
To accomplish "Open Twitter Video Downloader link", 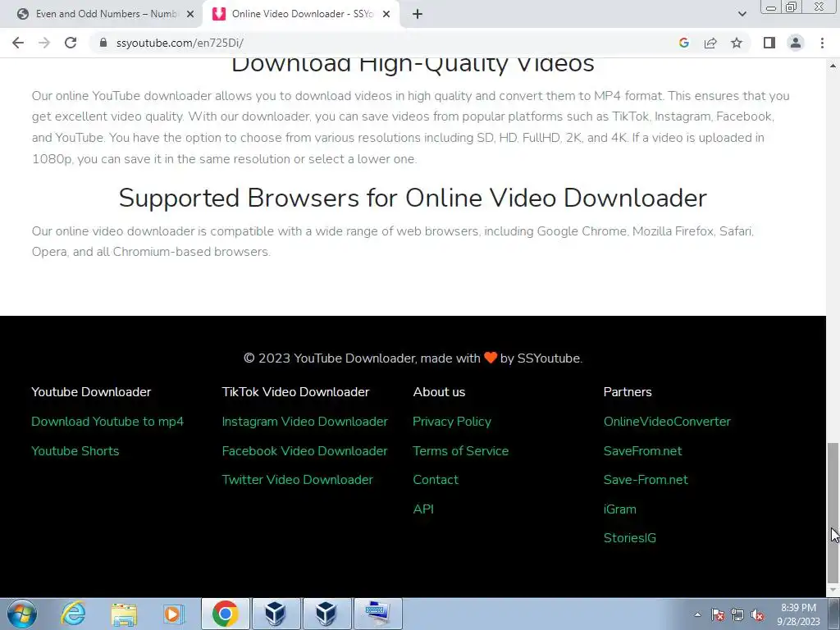I will (297, 480).
